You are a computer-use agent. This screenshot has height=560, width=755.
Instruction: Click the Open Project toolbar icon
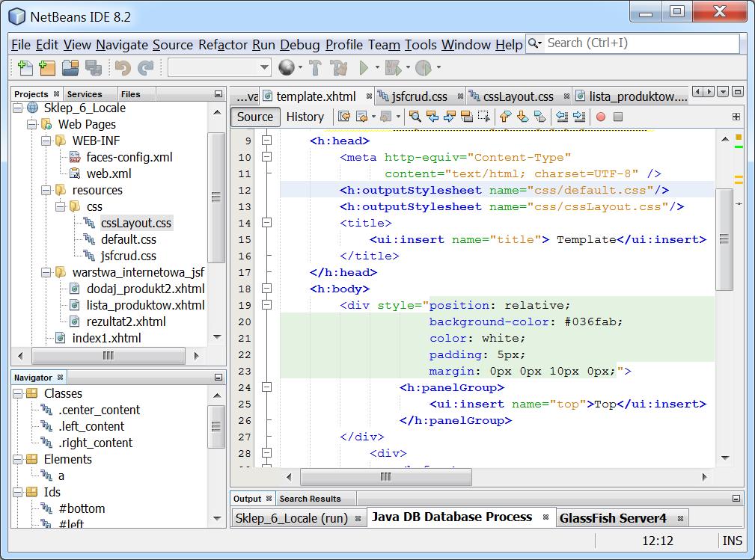(70, 68)
